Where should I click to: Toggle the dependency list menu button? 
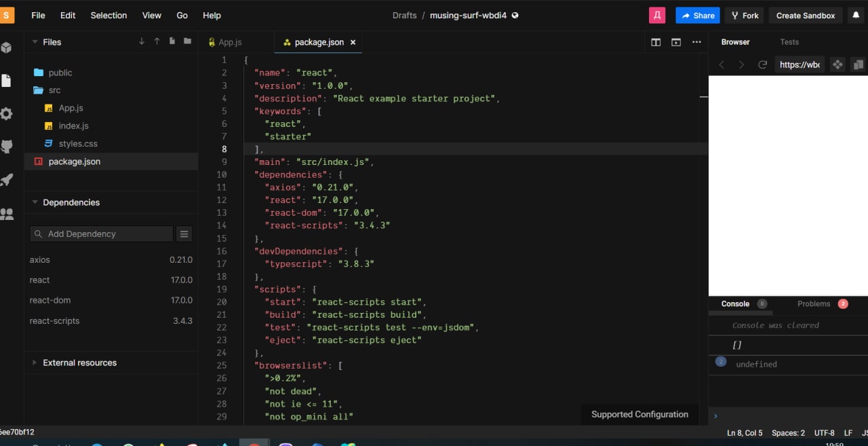click(184, 234)
